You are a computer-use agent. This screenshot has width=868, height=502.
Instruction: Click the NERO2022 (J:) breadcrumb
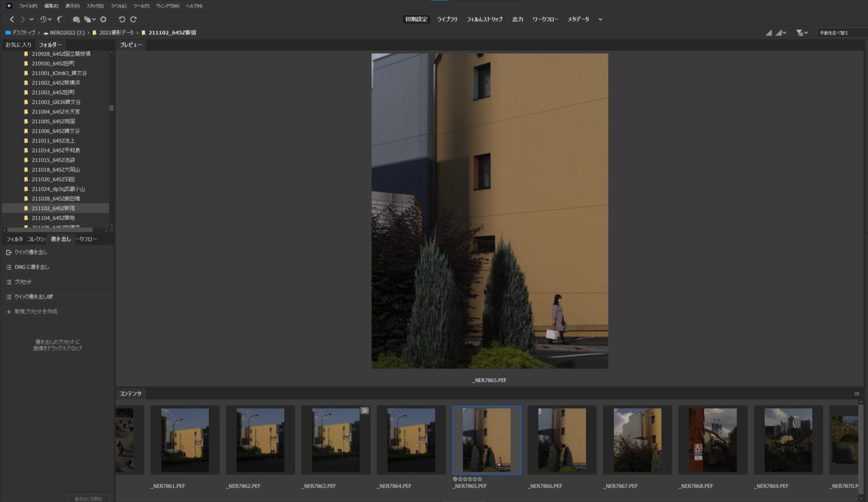pyautogui.click(x=67, y=33)
